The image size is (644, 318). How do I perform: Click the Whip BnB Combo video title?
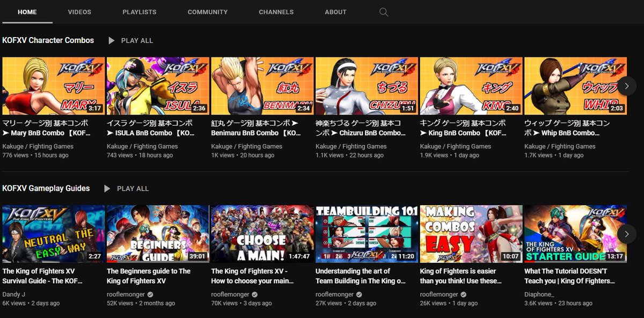pos(567,128)
